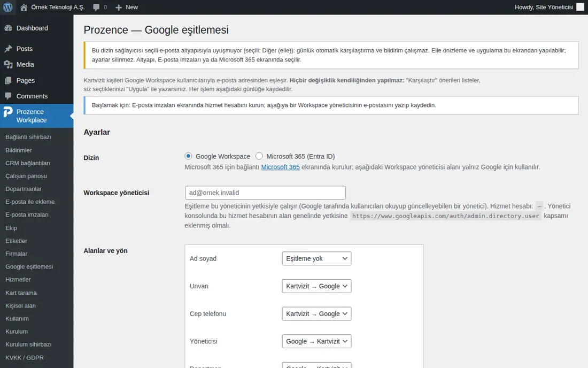588x368 pixels.
Task: Go to Bağlantı sihirbazı submenu item
Action: point(28,137)
